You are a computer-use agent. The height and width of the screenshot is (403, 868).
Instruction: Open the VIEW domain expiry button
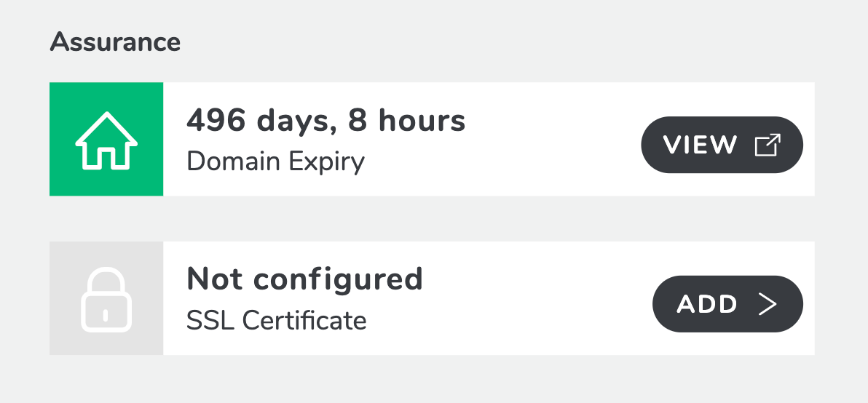point(722,145)
